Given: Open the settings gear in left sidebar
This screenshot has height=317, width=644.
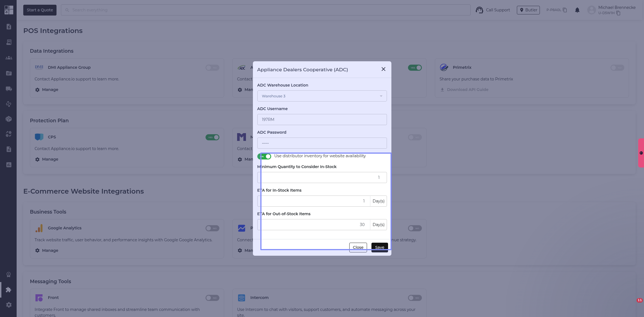Looking at the screenshot, I should (9, 305).
